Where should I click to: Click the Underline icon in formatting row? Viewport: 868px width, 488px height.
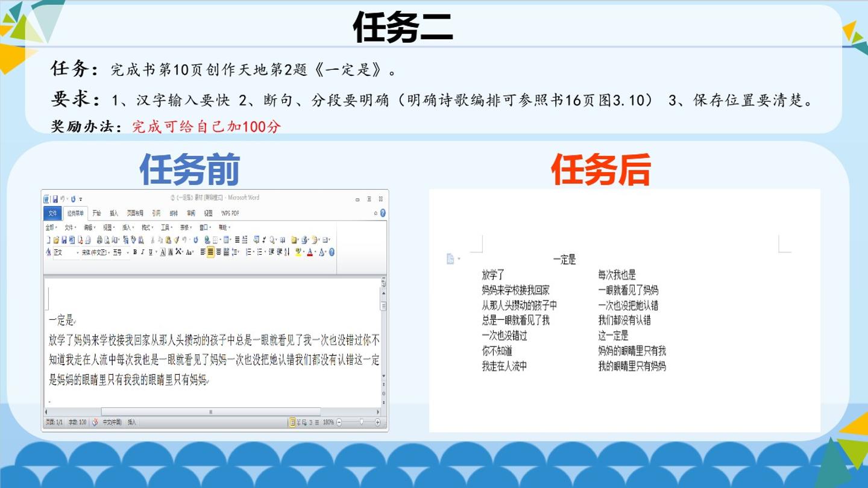pos(151,252)
